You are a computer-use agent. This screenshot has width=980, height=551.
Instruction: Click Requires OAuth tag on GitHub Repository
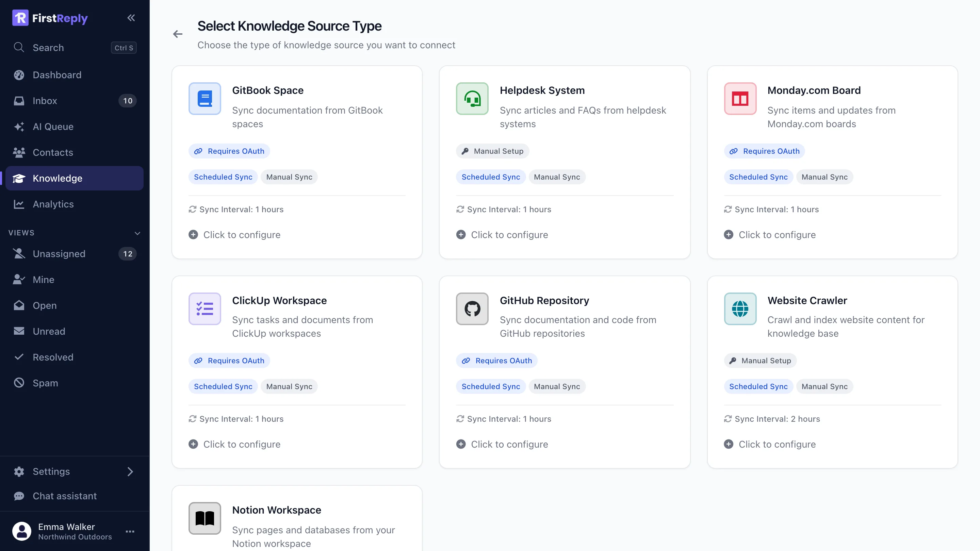pyautogui.click(x=496, y=361)
